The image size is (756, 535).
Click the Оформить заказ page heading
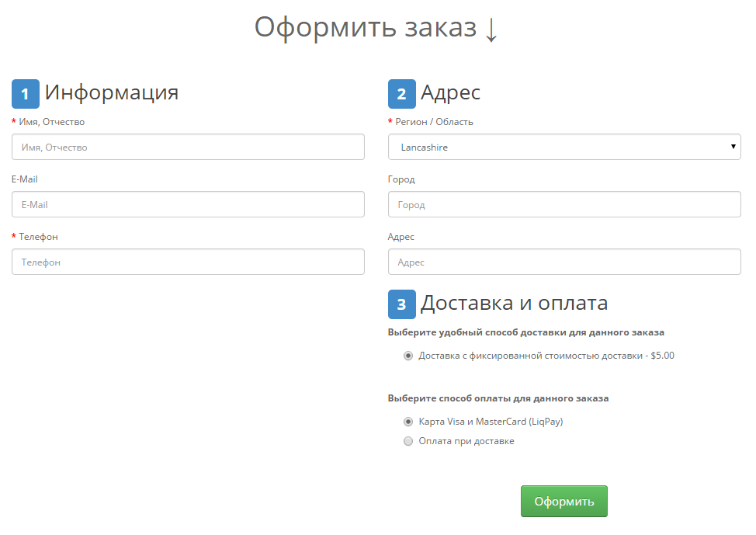pyautogui.click(x=366, y=27)
